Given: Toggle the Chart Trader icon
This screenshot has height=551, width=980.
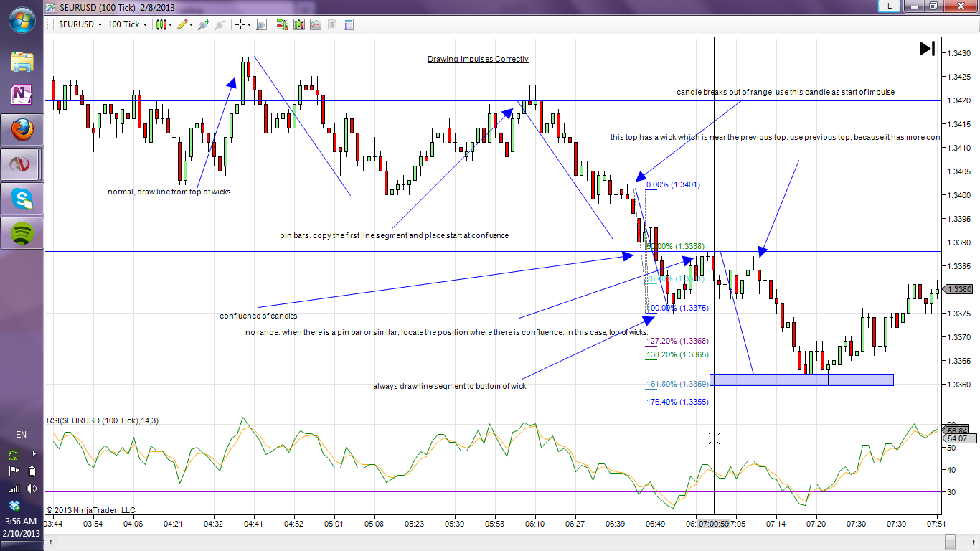Looking at the screenshot, I should [281, 24].
